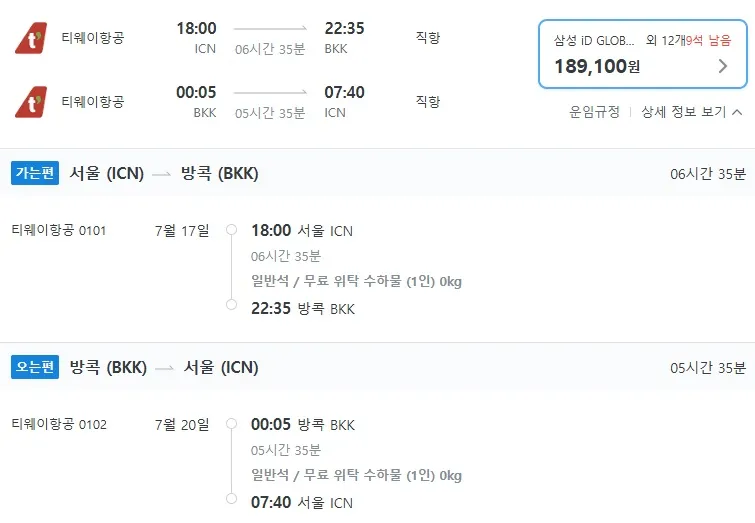Click the blue 가는편 outbound badge
The image size is (755, 523).
tap(36, 174)
